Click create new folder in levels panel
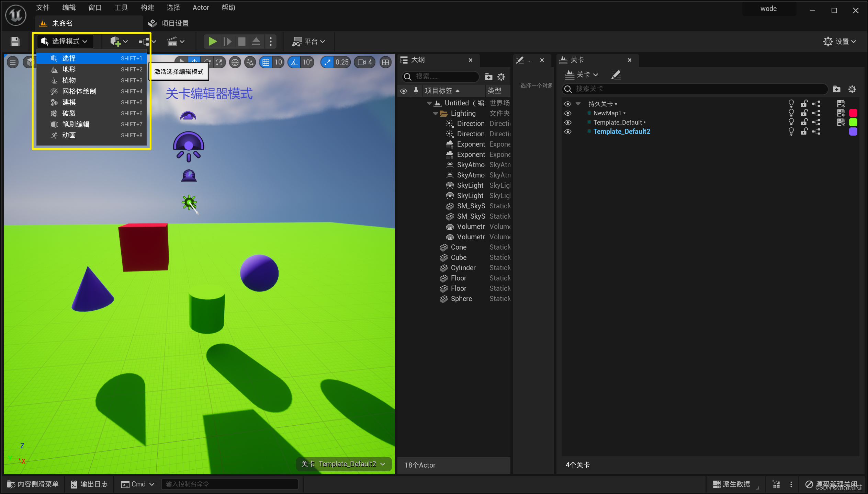This screenshot has width=868, height=494. pos(836,89)
